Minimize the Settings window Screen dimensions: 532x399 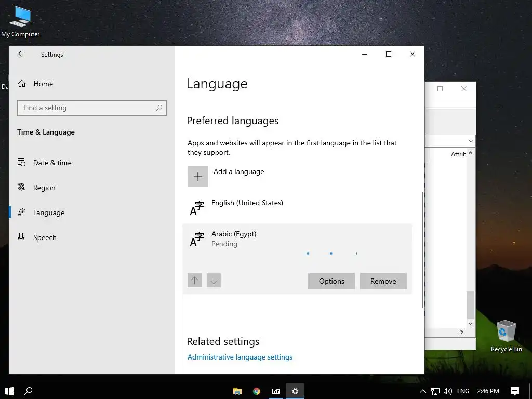tap(365, 54)
